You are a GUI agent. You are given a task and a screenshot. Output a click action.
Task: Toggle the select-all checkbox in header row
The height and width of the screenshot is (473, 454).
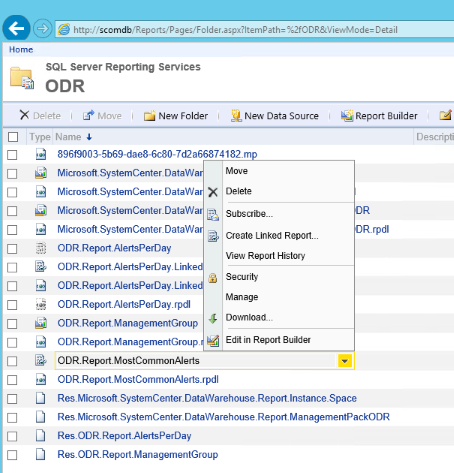coord(13,137)
